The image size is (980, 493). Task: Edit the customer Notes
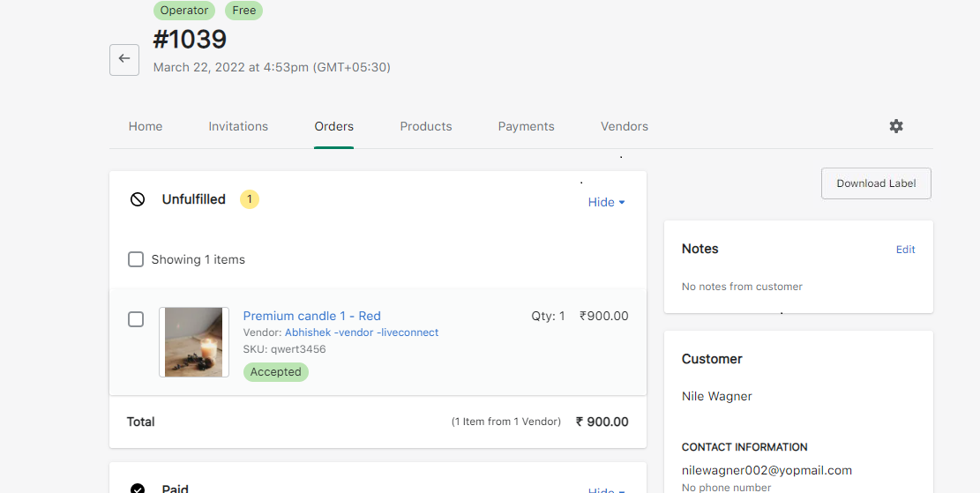[906, 250]
